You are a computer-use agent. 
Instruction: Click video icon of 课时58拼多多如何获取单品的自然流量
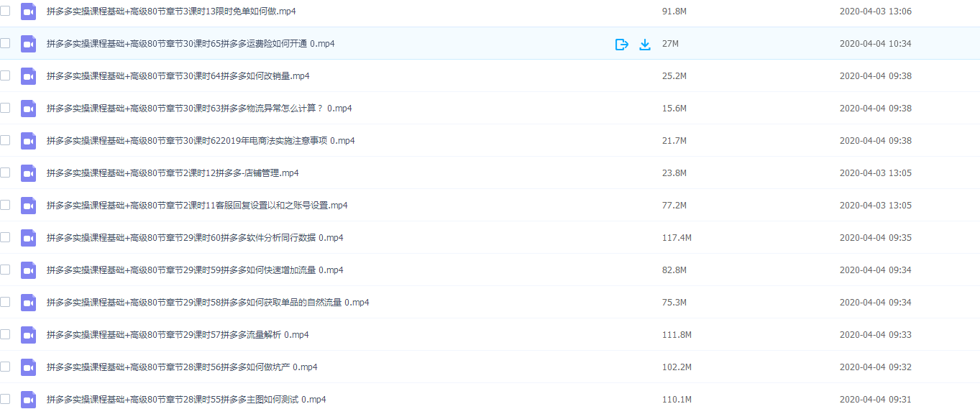coord(28,303)
